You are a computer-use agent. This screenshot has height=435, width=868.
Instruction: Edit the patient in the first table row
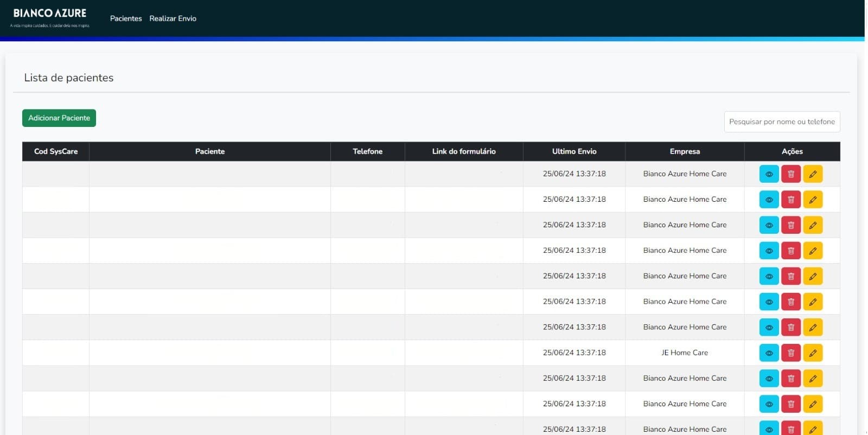tap(813, 174)
